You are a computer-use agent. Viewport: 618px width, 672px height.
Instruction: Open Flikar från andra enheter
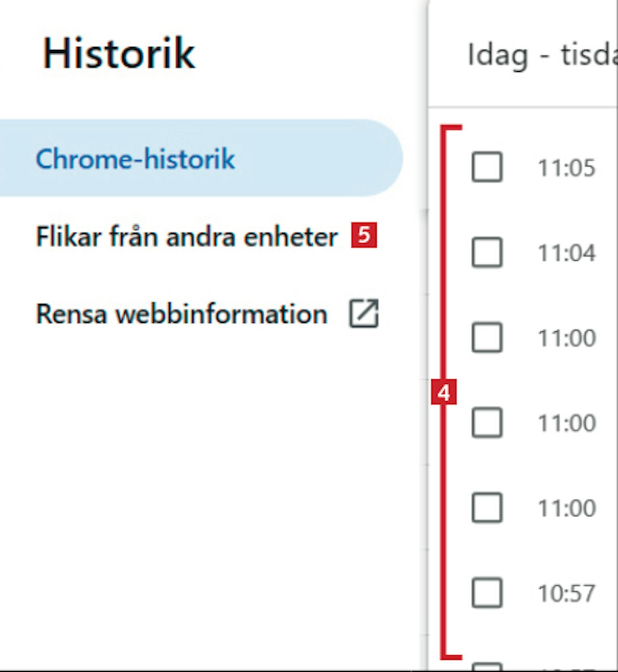click(x=186, y=237)
